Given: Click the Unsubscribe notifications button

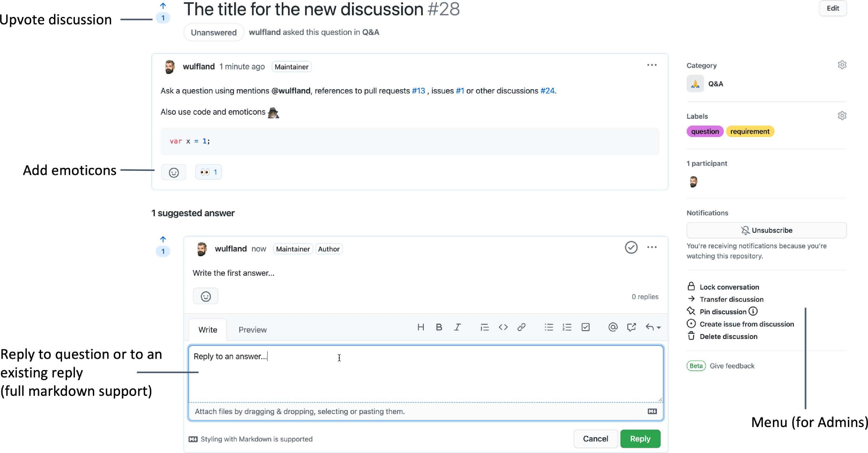Looking at the screenshot, I should click(766, 230).
